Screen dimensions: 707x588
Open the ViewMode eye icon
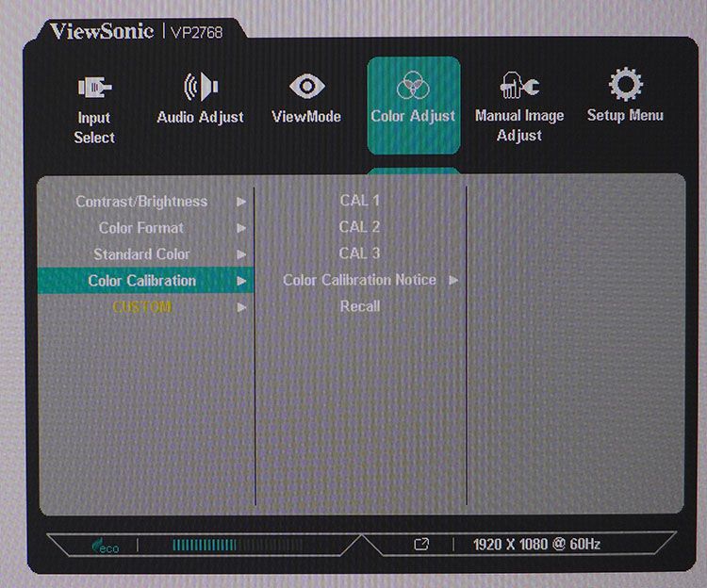point(306,86)
